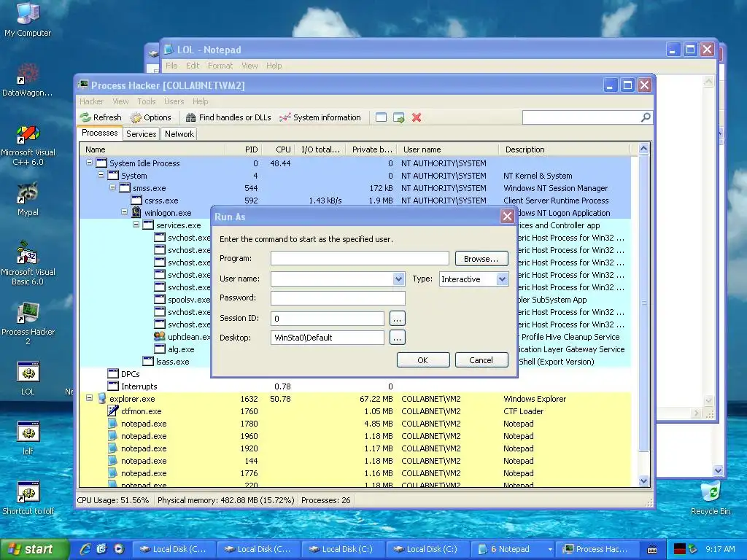Sort by the PID column header
Screen dimensions: 747x560
click(x=244, y=149)
